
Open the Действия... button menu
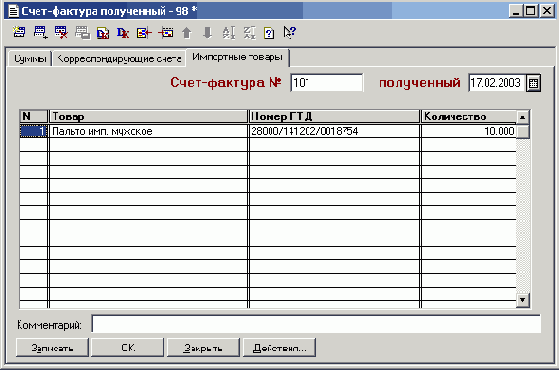279,348
